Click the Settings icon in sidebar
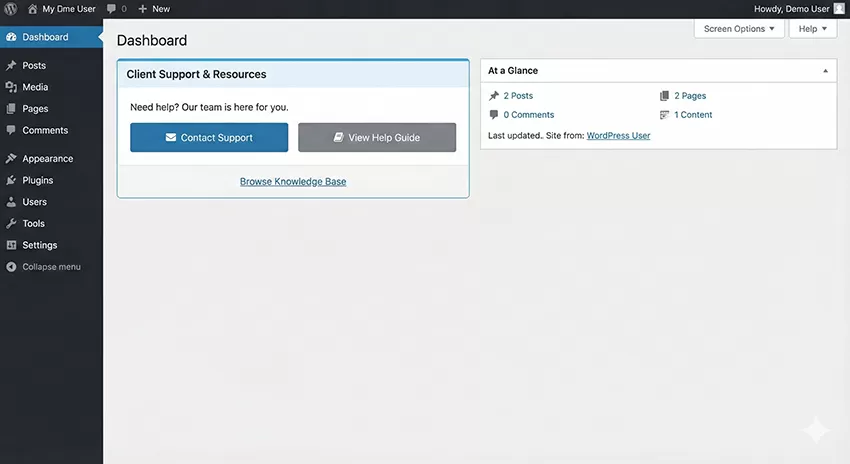This screenshot has height=464, width=850. (x=11, y=245)
